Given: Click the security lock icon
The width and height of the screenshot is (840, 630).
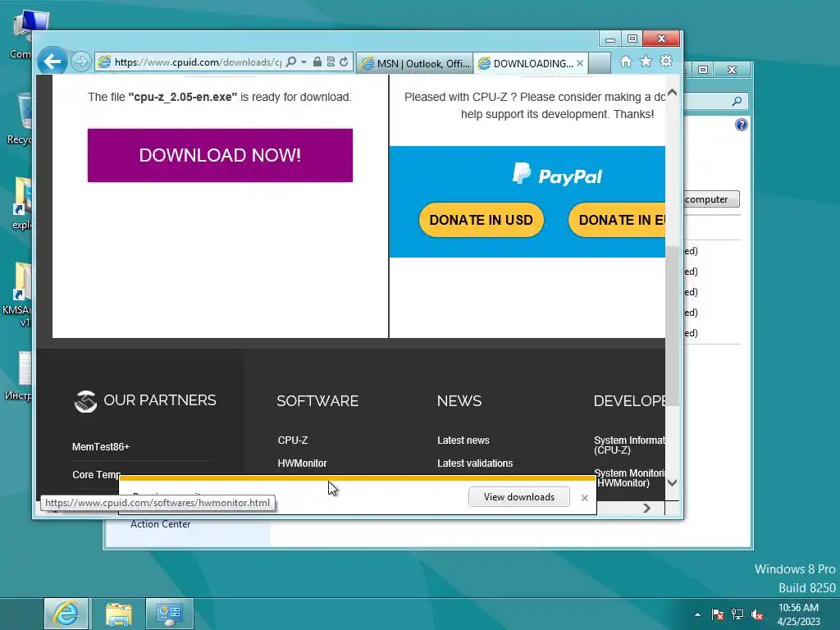Looking at the screenshot, I should click(x=317, y=62).
